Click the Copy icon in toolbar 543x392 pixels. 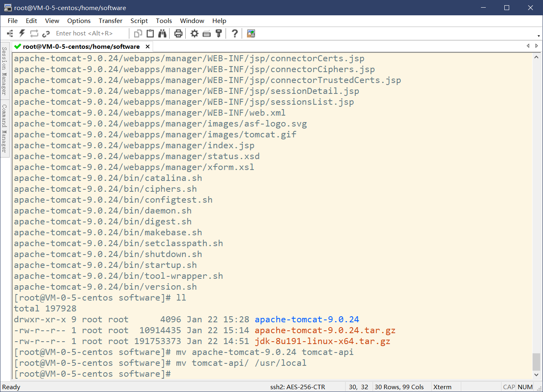coord(138,33)
